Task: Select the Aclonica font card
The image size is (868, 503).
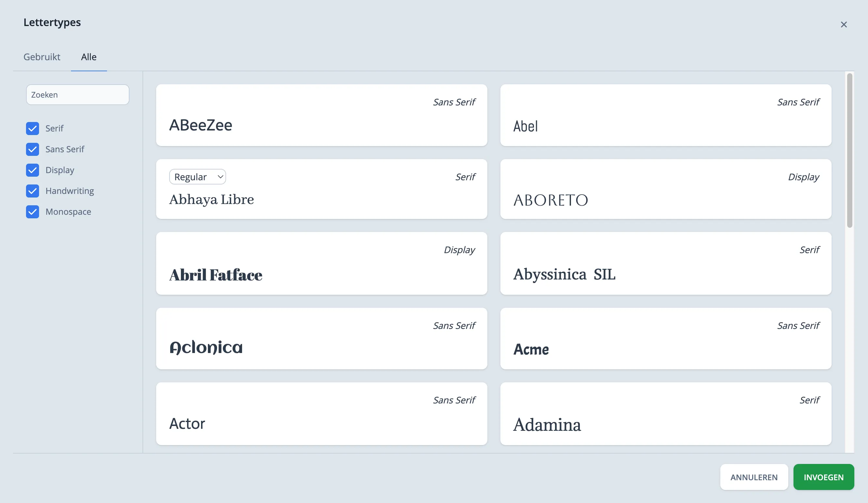Action: (321, 339)
